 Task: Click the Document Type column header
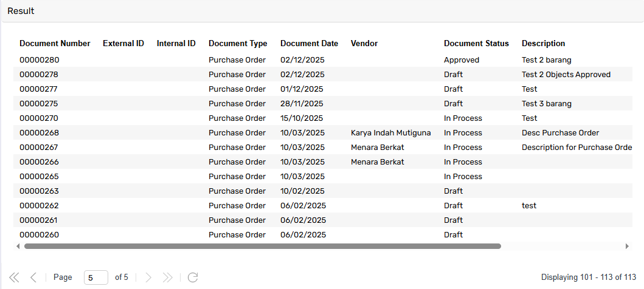(x=238, y=44)
